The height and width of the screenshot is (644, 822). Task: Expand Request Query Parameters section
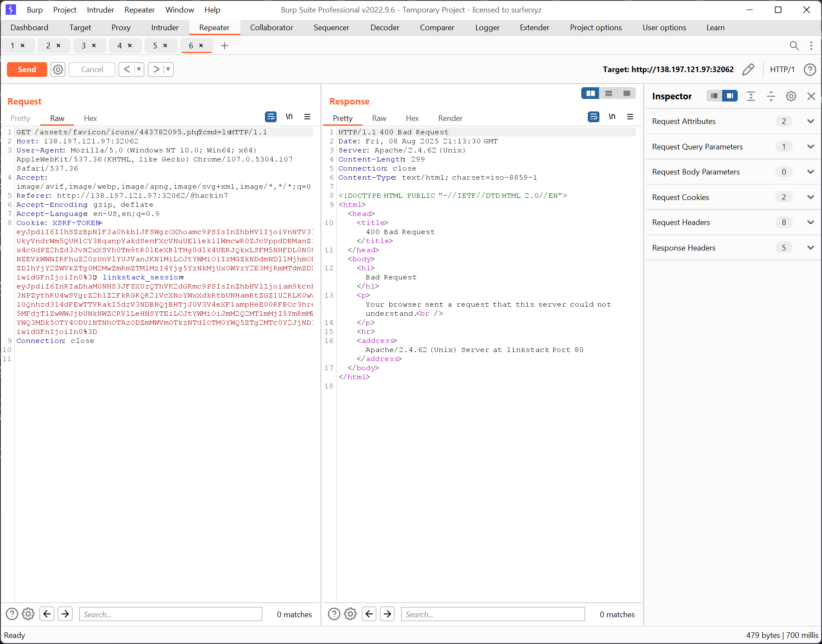pyautogui.click(x=810, y=147)
